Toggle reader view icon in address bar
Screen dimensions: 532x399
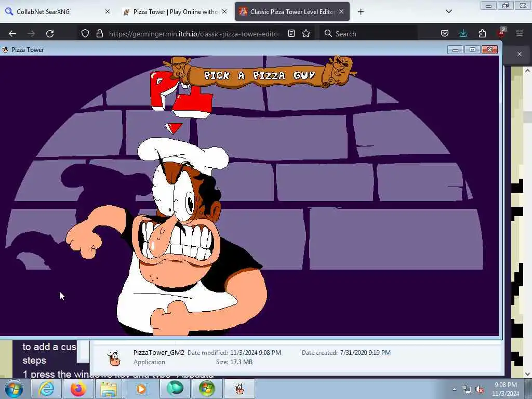(291, 33)
